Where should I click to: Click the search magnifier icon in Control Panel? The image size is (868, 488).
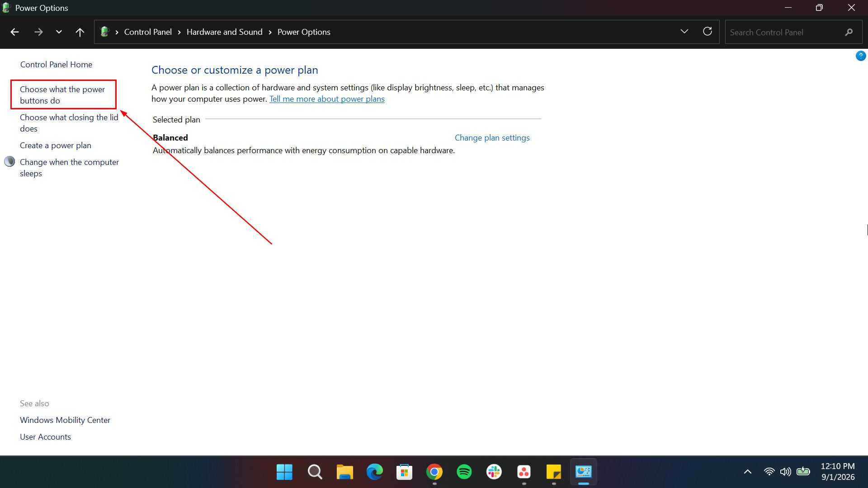point(849,32)
